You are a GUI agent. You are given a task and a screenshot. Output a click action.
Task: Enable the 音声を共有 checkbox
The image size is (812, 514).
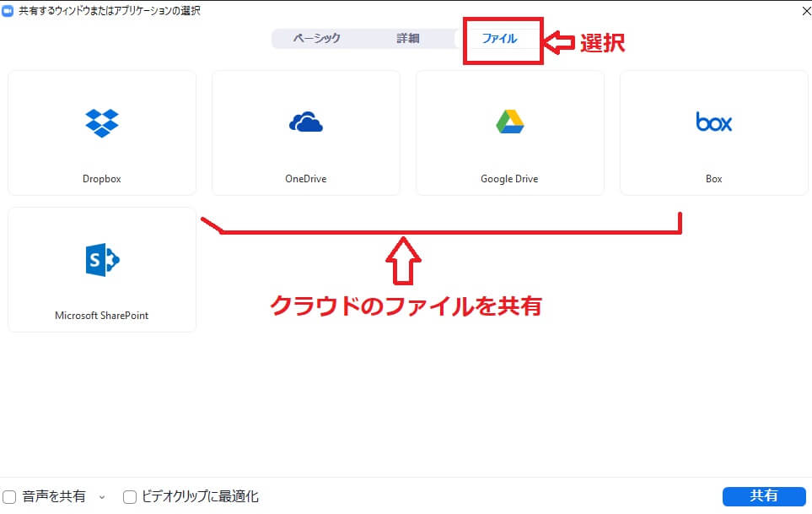click(x=10, y=496)
